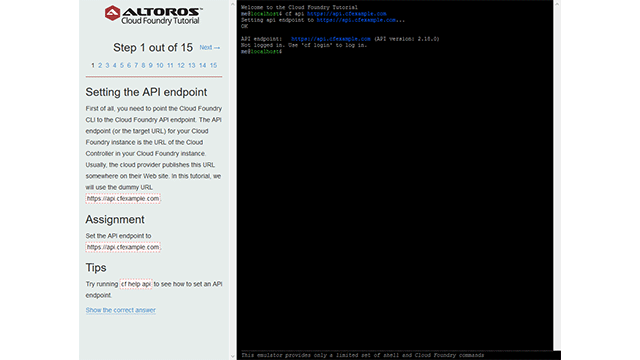
Task: Jump to tutorial step 7
Action: pyautogui.click(x=136, y=65)
